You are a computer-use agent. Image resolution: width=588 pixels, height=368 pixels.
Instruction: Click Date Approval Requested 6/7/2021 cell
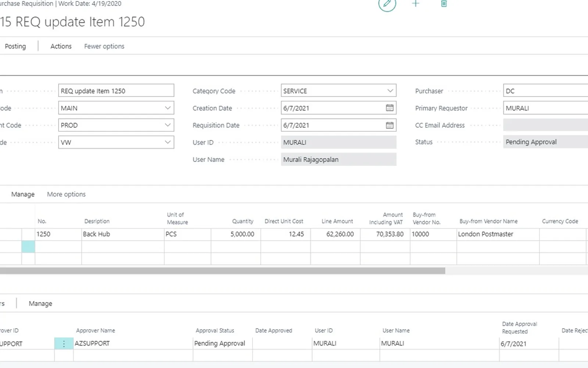[x=529, y=344]
